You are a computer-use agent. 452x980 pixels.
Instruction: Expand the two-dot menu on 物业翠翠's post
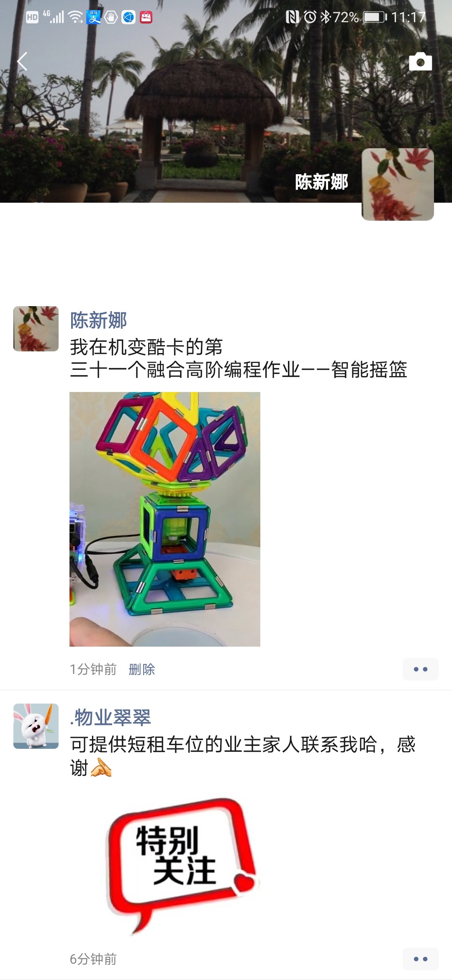[421, 959]
